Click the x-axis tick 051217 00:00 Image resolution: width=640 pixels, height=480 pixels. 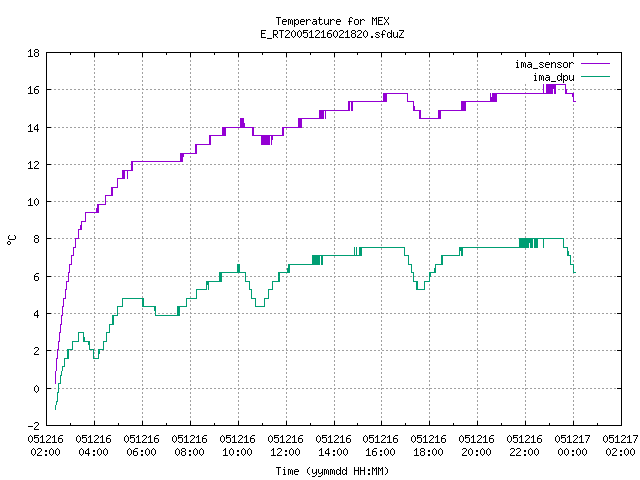(x=572, y=445)
